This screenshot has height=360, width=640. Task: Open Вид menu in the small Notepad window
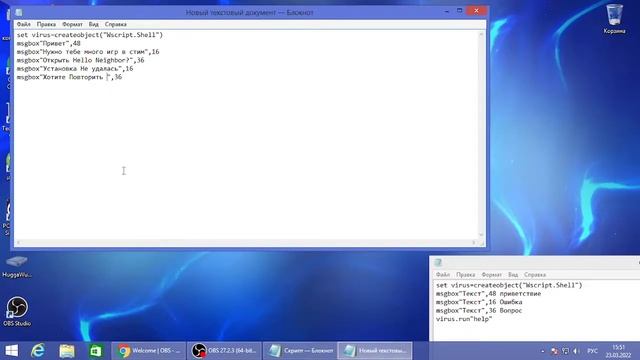coord(513,275)
